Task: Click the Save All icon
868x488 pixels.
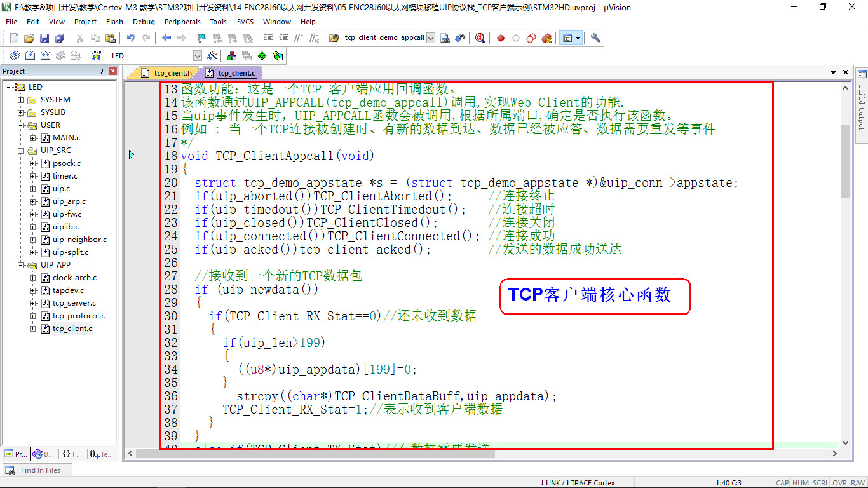Action: click(x=59, y=38)
